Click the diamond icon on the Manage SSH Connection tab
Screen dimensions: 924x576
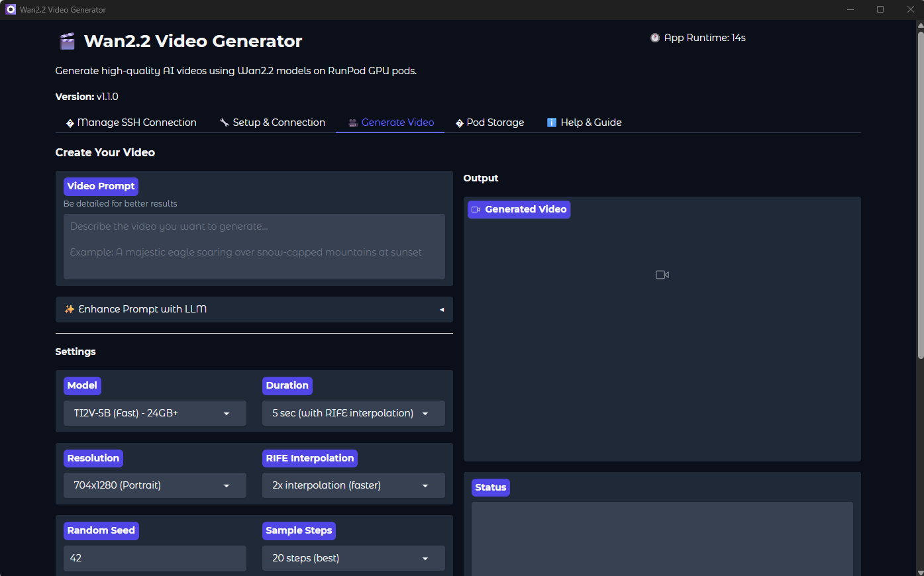click(70, 123)
